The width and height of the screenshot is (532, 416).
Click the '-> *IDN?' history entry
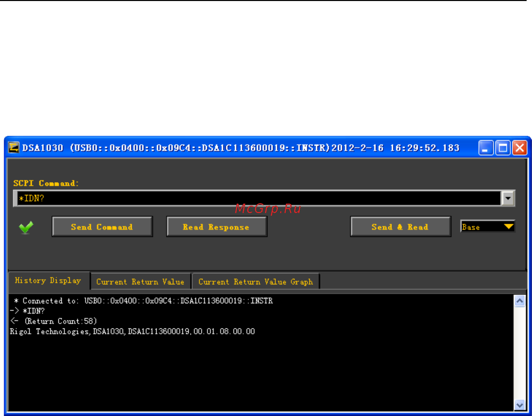click(27, 311)
